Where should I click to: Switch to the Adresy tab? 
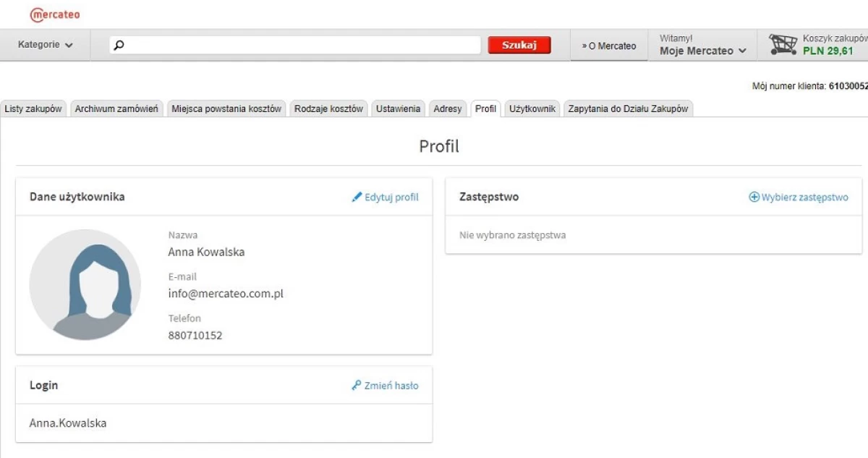click(448, 109)
